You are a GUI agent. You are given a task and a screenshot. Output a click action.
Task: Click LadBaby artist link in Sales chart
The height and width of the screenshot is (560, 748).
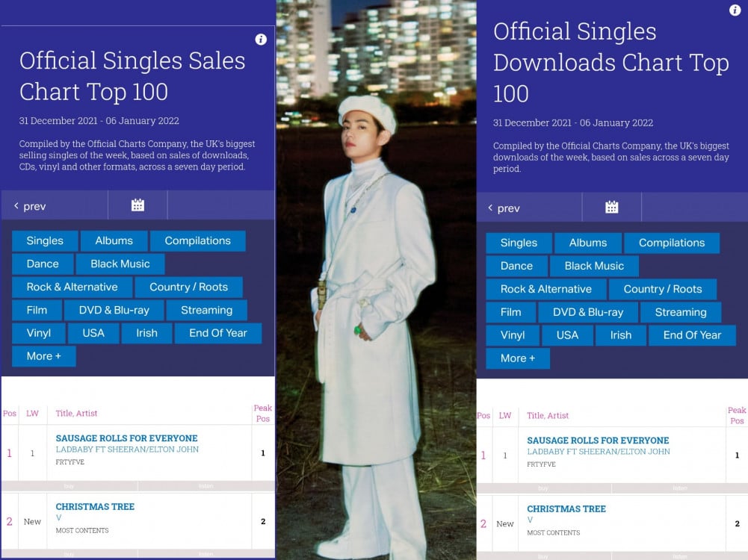[x=127, y=449]
